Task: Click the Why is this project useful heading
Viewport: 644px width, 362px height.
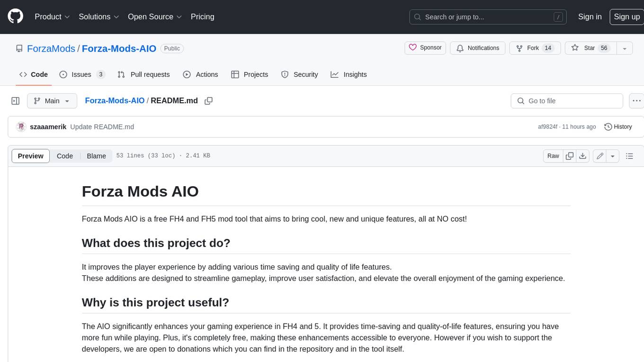Action: (155, 302)
